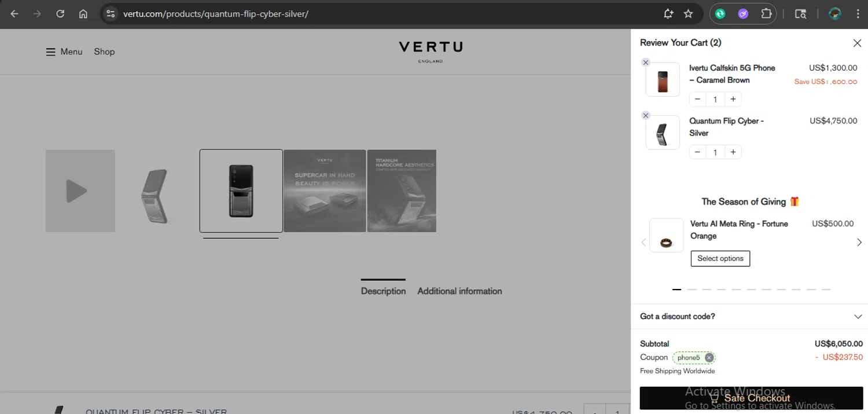Reload the current page
Image resolution: width=868 pixels, height=414 pixels.
coord(60,14)
